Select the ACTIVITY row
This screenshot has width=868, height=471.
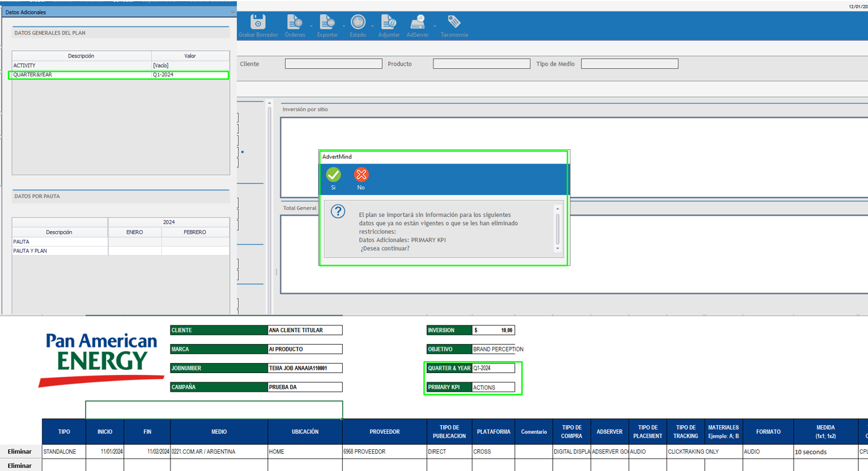pyautogui.click(x=121, y=65)
